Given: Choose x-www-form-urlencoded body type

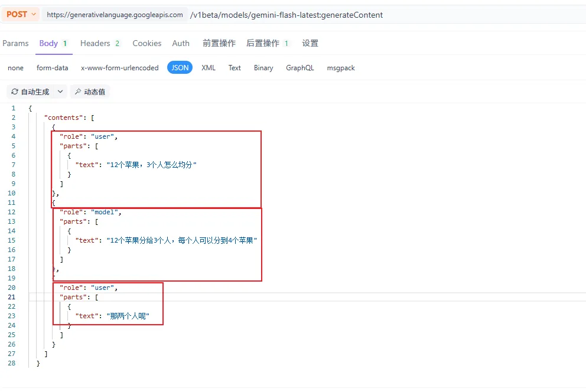Looking at the screenshot, I should pyautogui.click(x=119, y=68).
